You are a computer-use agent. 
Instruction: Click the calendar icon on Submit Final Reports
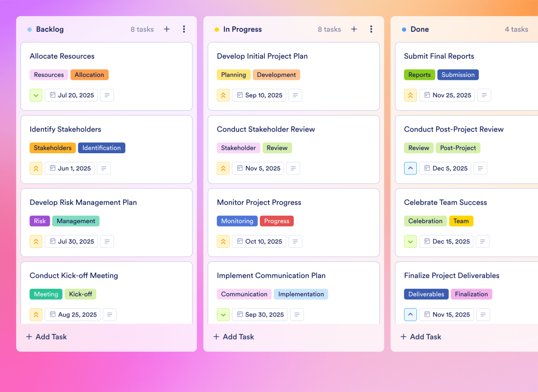click(427, 95)
